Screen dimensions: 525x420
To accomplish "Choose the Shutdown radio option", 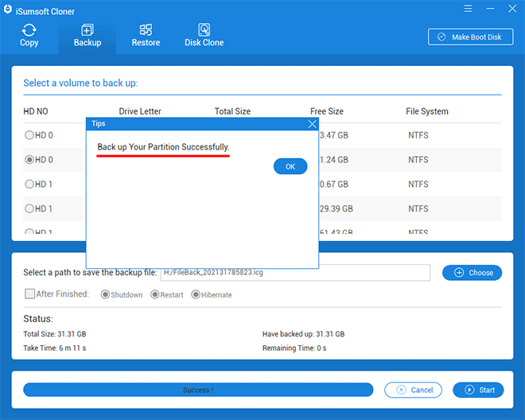I will pyautogui.click(x=105, y=294).
